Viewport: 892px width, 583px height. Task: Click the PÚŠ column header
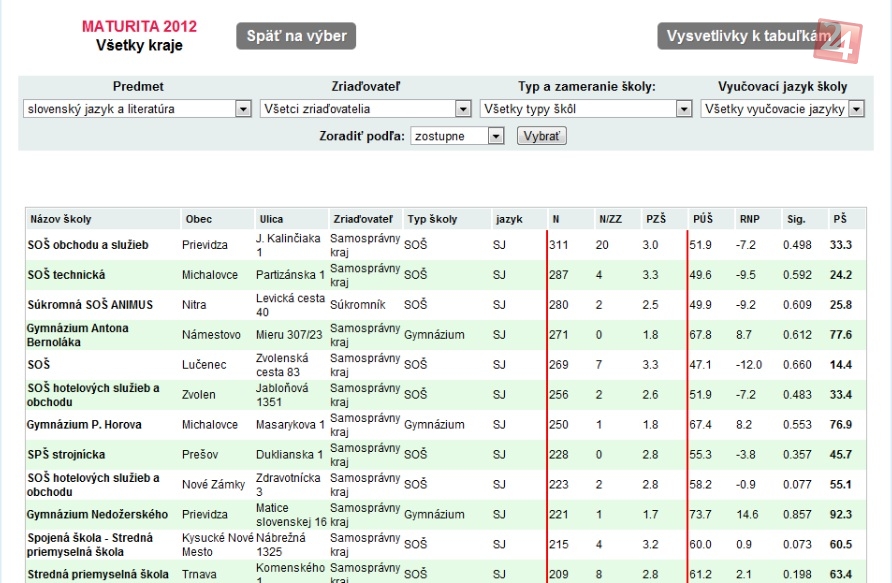(702, 219)
